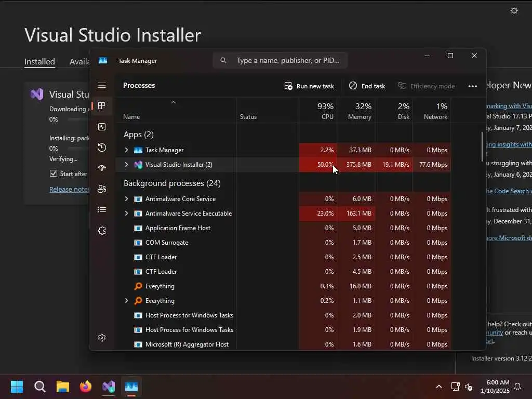Toggle Start after installation checkbox in installer
532x399 pixels.
54,174
